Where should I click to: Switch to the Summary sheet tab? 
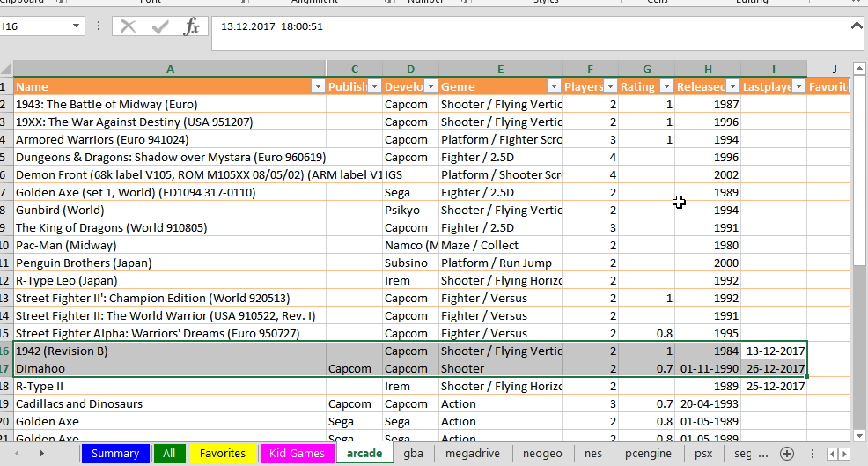click(x=115, y=454)
